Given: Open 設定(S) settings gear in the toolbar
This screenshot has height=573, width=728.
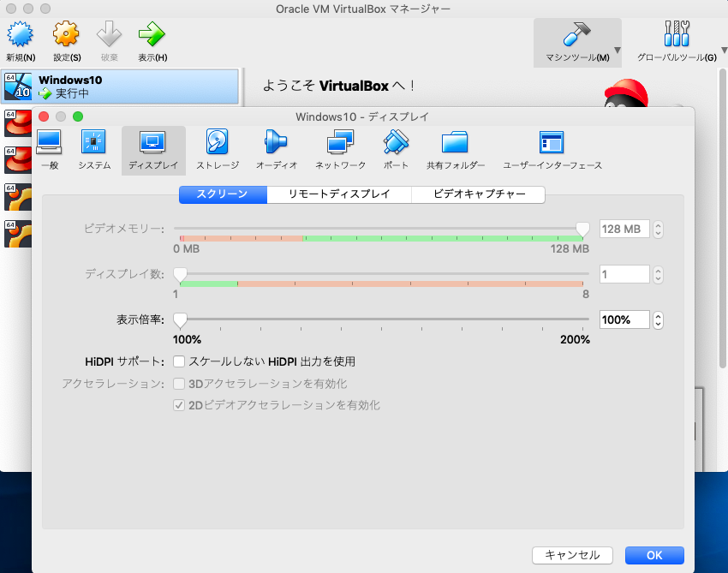Looking at the screenshot, I should click(x=66, y=34).
